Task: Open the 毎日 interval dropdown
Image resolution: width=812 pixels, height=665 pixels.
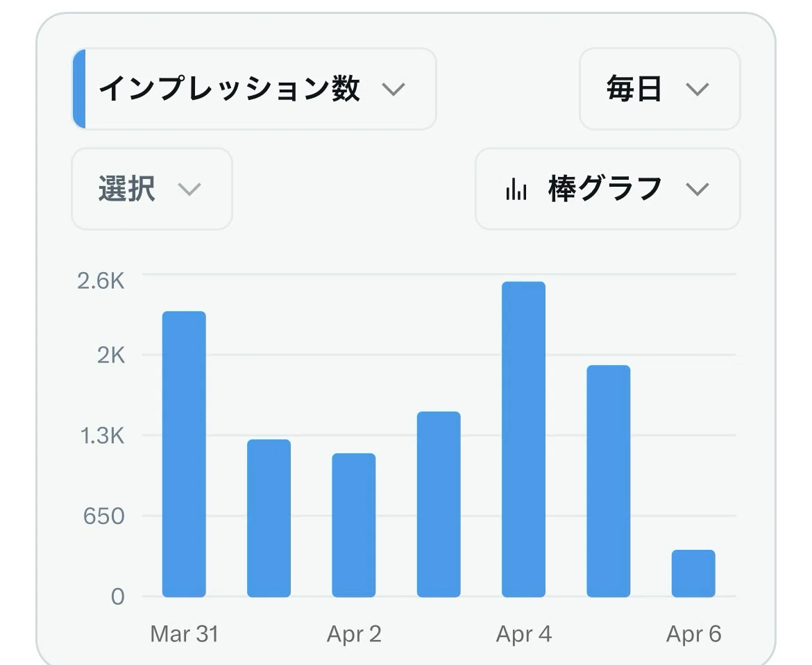Action: pyautogui.click(x=660, y=89)
